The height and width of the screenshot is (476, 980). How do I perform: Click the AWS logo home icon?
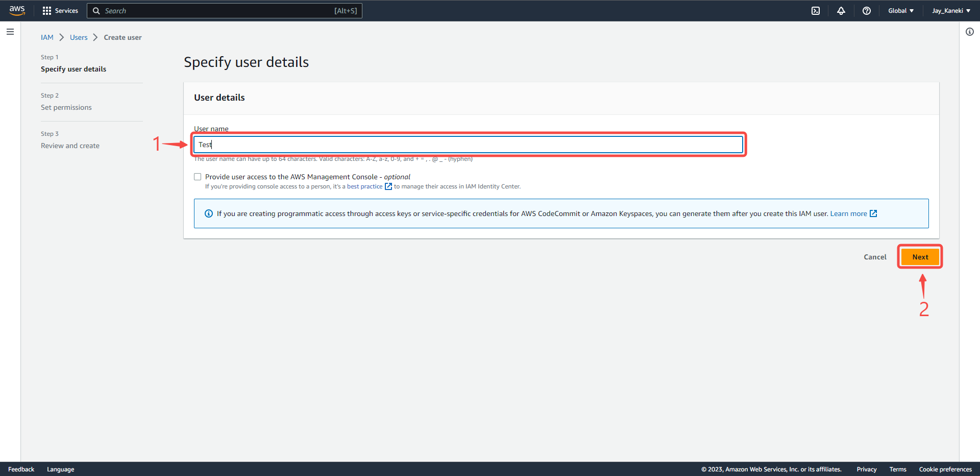pyautogui.click(x=17, y=11)
